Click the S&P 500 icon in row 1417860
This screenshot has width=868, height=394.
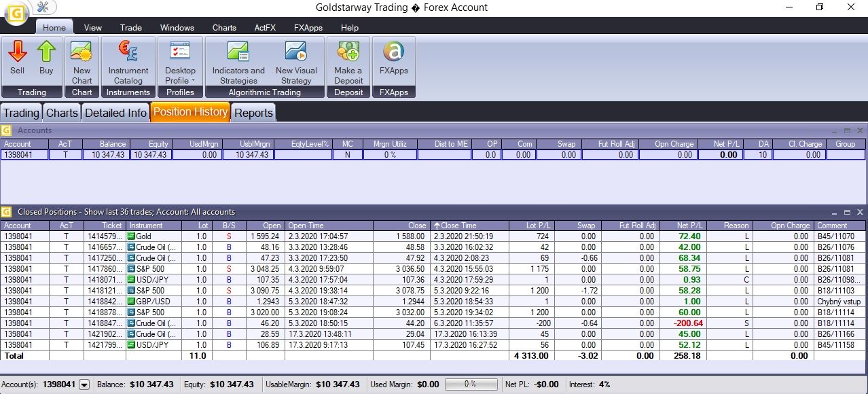tap(132, 269)
